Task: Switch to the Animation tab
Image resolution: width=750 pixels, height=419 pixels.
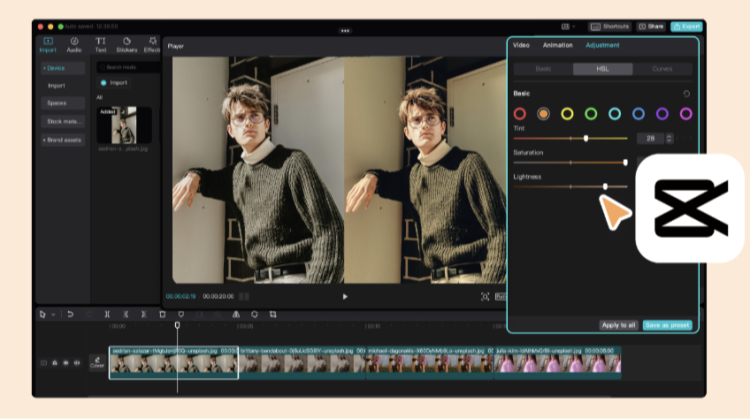Action: 557,45
